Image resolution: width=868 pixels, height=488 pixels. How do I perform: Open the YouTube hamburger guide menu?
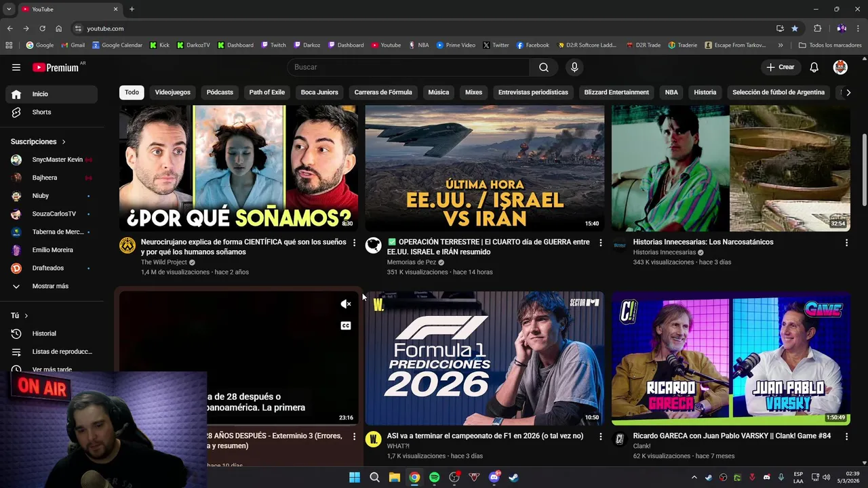tap(16, 67)
